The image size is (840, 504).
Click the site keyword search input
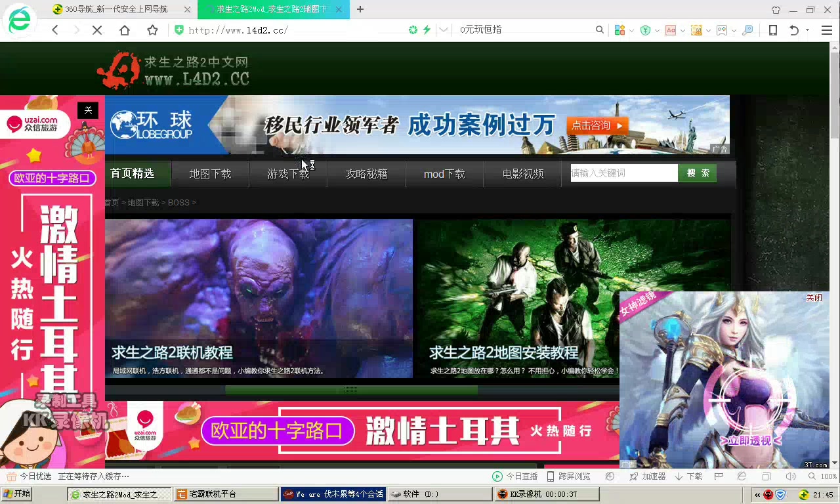(x=624, y=173)
